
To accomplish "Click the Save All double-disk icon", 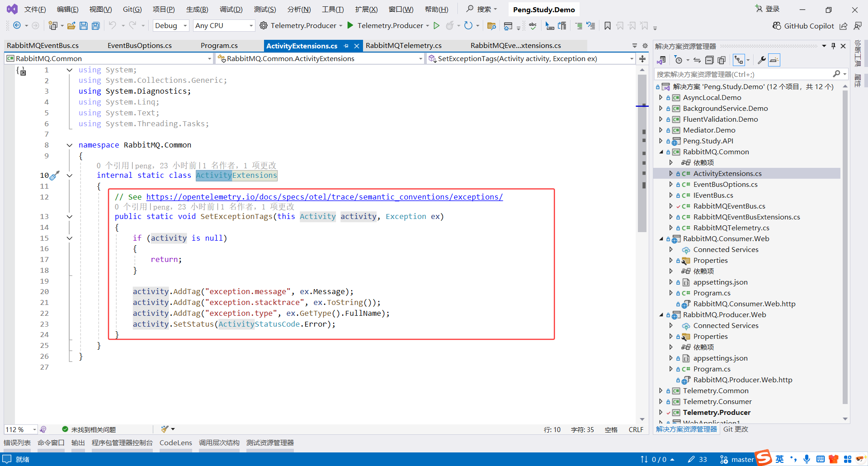I will click(96, 26).
